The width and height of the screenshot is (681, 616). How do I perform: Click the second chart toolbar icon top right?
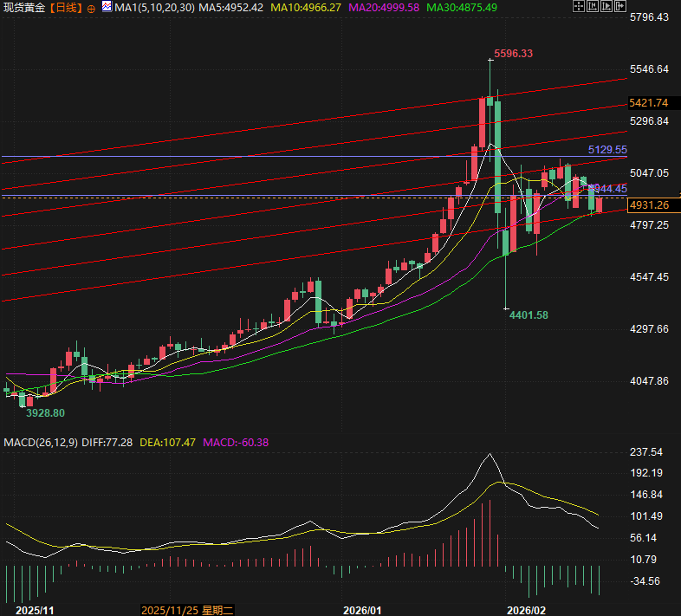point(593,6)
